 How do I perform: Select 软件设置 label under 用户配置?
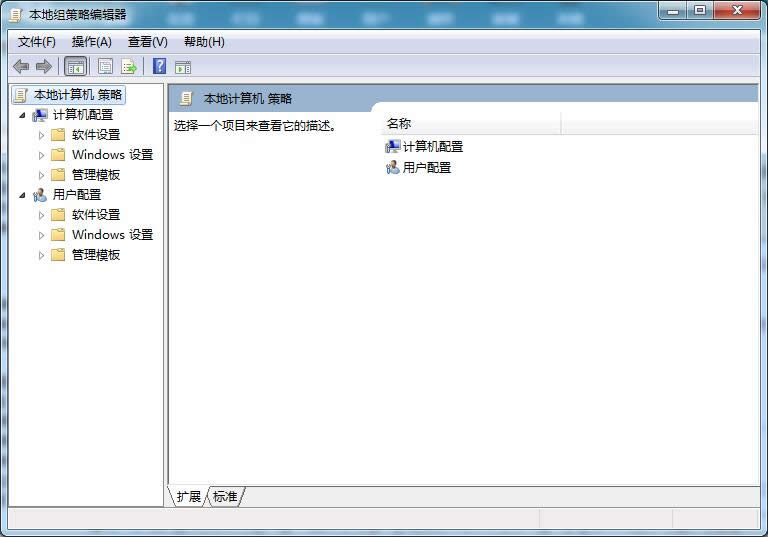pos(96,214)
